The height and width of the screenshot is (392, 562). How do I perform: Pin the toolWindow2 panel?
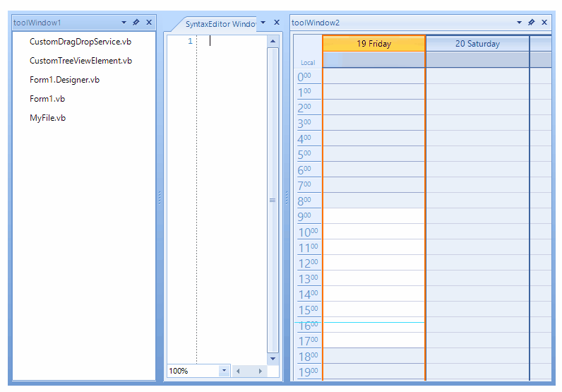531,22
